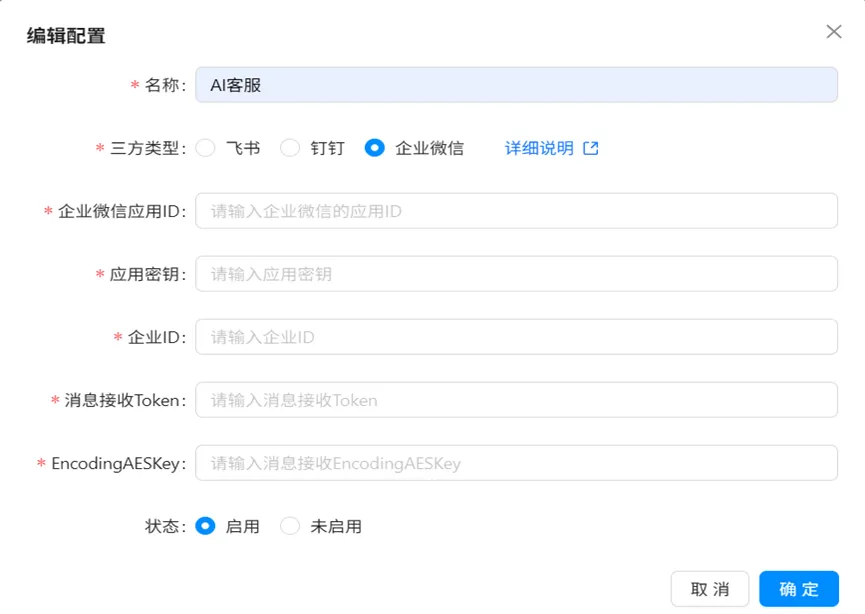Screen dimensions: 865x614
Task: Click the external link icon beside 详细说明
Action: click(x=591, y=148)
